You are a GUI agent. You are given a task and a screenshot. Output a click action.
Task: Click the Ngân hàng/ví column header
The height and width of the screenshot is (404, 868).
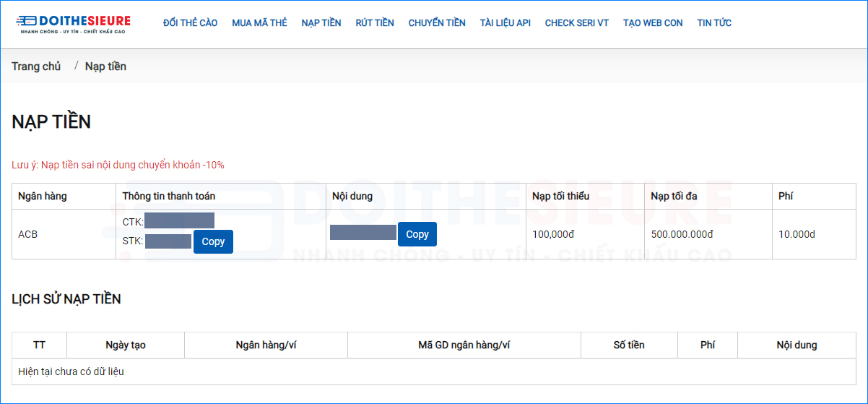pos(266,345)
